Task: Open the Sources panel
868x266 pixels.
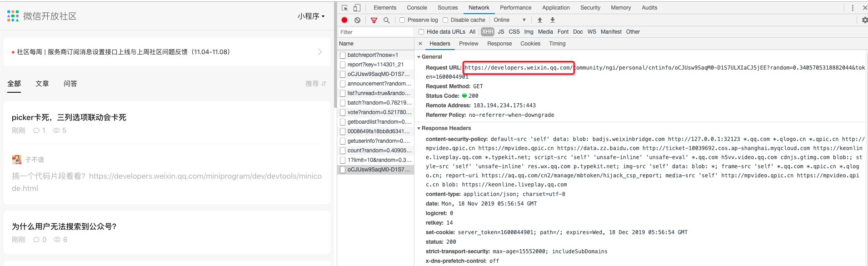Action: pyautogui.click(x=448, y=8)
